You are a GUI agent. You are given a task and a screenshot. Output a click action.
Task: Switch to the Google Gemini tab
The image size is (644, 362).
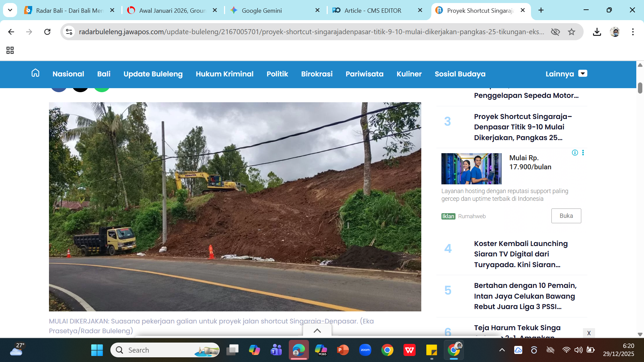(x=262, y=10)
